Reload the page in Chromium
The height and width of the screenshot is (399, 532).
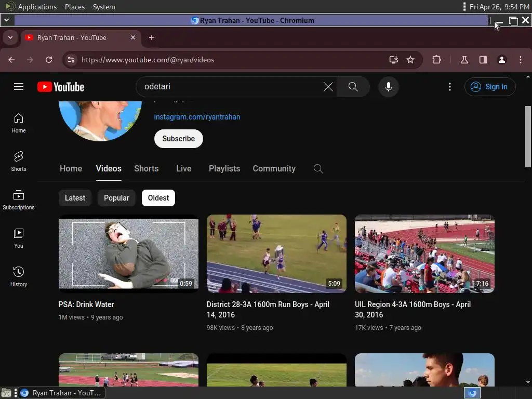[x=49, y=60]
